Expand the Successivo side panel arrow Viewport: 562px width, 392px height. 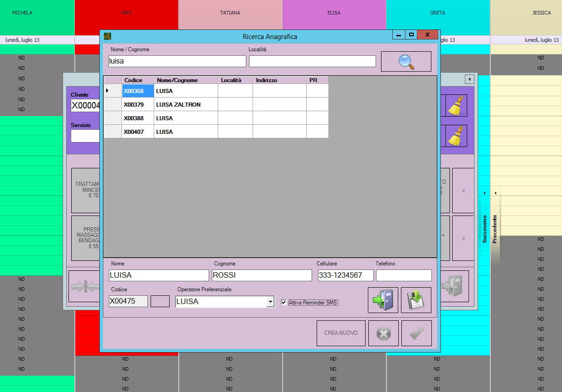pyautogui.click(x=484, y=193)
